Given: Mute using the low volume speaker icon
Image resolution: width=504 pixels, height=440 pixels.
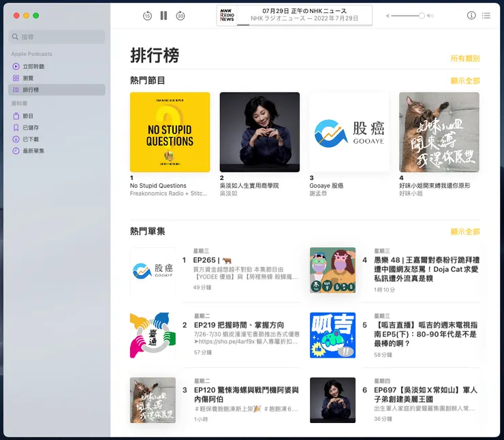Looking at the screenshot, I should point(388,16).
